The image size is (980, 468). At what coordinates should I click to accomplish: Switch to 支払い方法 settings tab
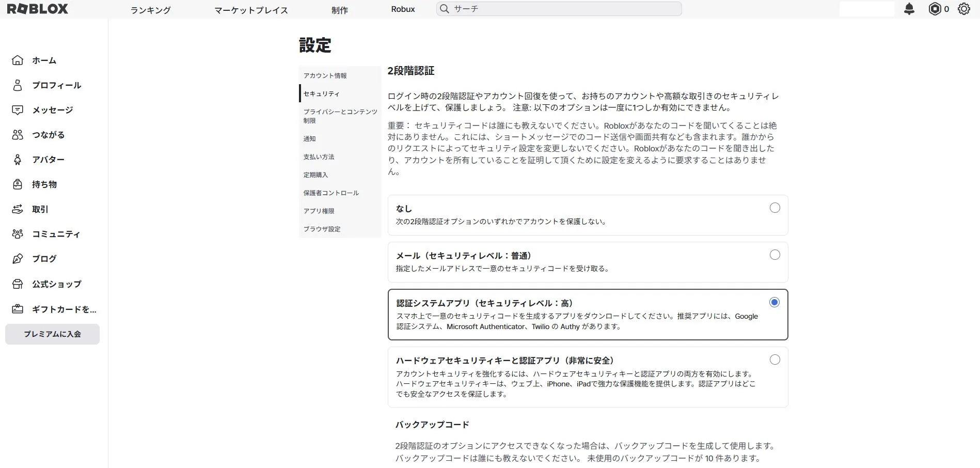[340, 157]
